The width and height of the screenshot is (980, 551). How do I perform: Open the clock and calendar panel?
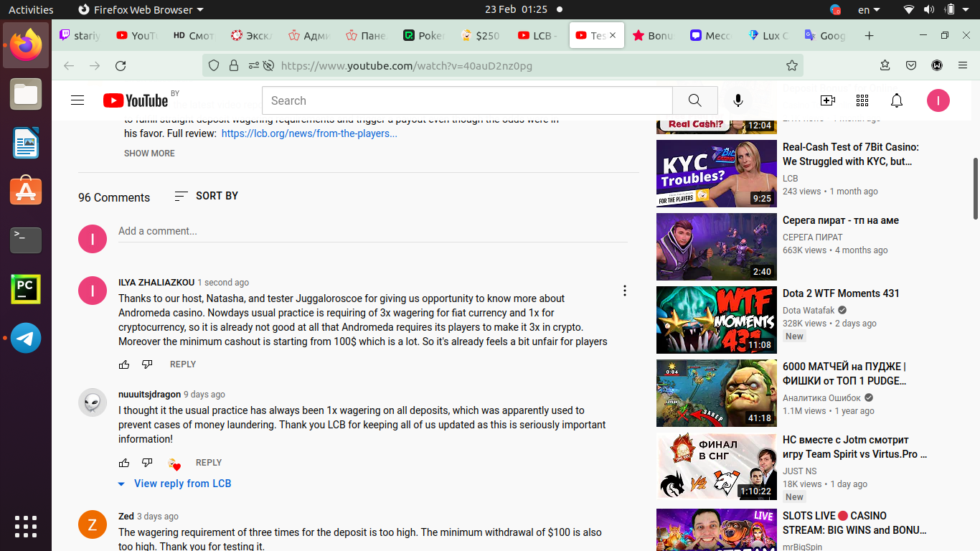tap(516, 10)
